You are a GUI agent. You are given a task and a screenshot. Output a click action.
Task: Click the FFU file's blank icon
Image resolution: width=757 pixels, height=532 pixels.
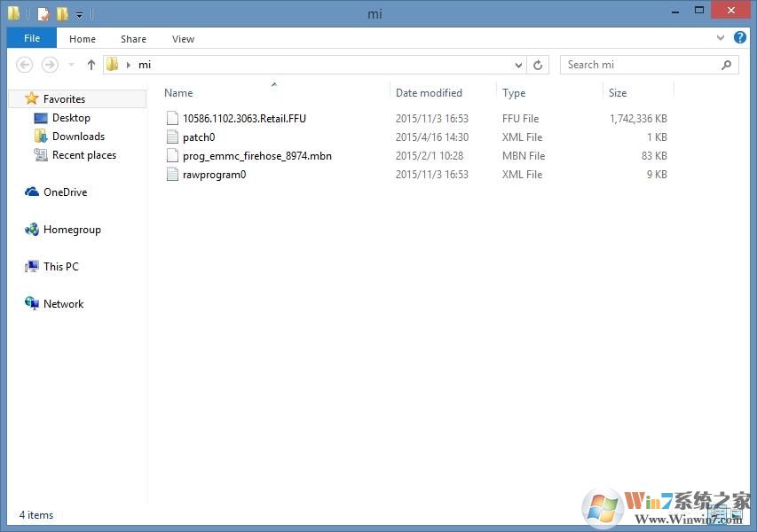(172, 118)
